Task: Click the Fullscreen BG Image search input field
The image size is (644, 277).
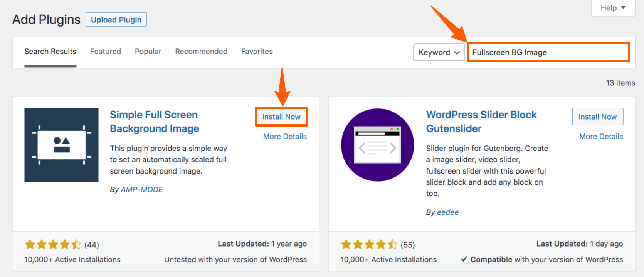Action: pyautogui.click(x=547, y=52)
